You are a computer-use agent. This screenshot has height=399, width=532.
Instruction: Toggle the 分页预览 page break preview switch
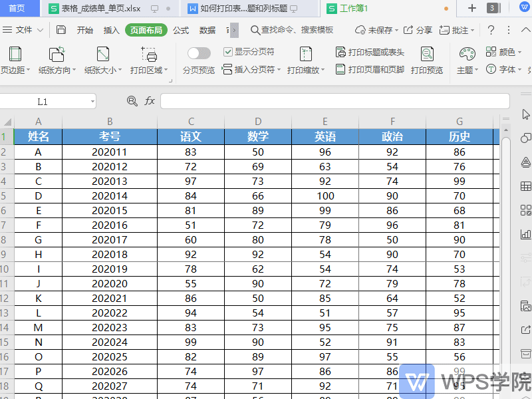click(x=199, y=53)
